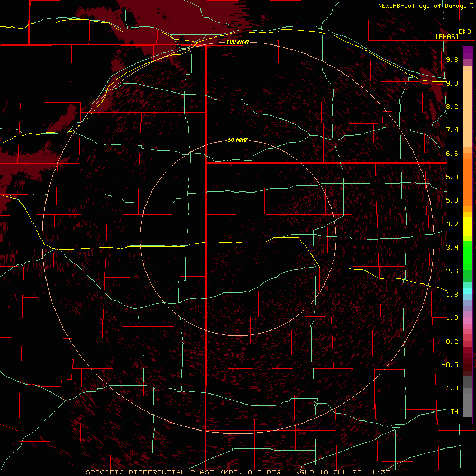
Task: Click the DKD label above the color scale
Action: coord(465,32)
